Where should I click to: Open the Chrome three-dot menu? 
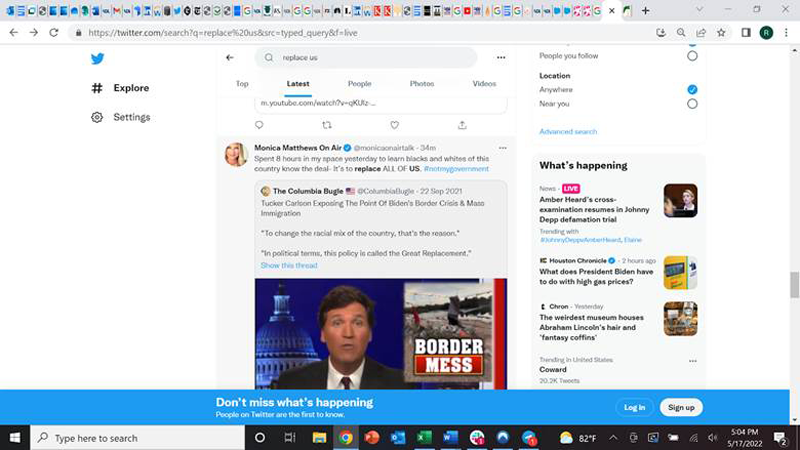tap(786, 33)
